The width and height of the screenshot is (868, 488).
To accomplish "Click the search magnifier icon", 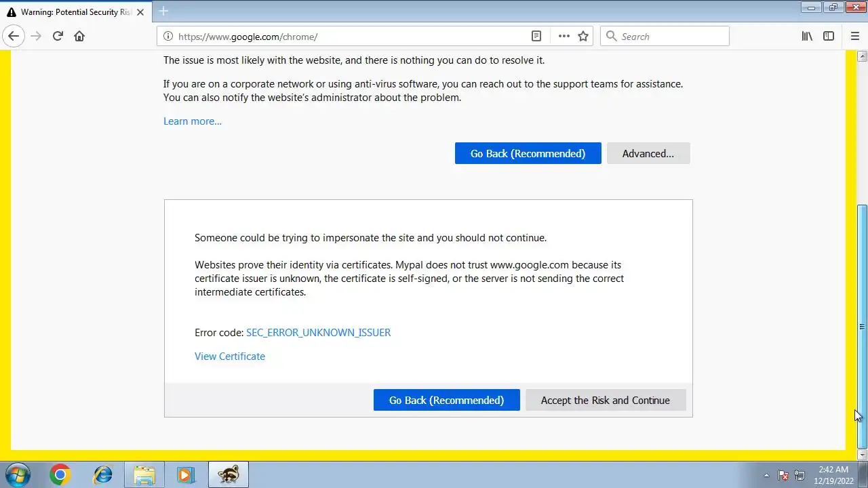I will [x=611, y=36].
